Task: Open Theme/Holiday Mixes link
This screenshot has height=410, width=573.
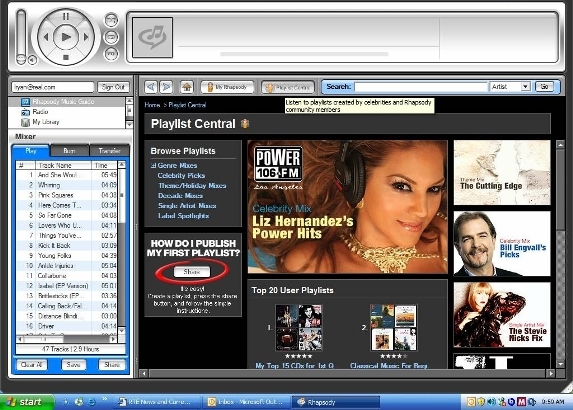Action: click(x=192, y=186)
